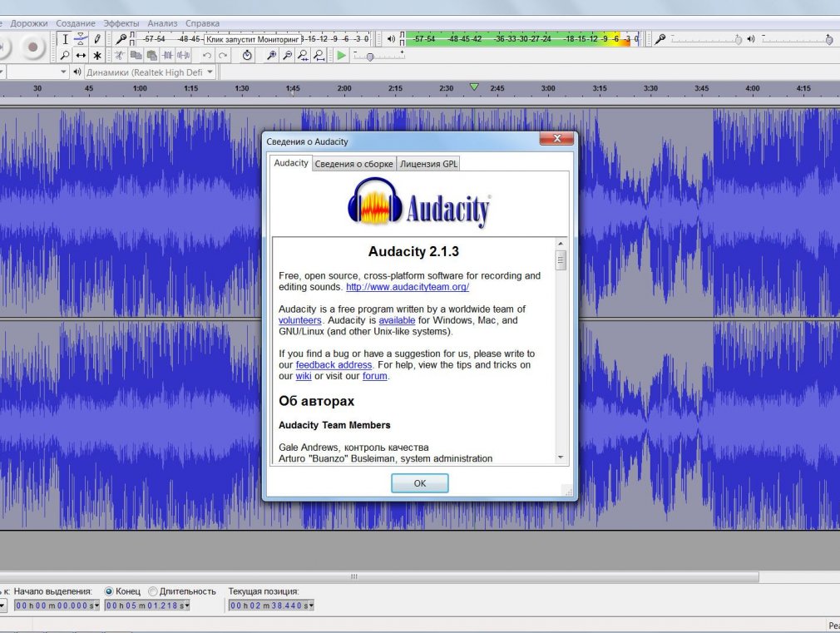Screen dimensions: 840x633
Task: Follow the volunteers link
Action: point(300,320)
